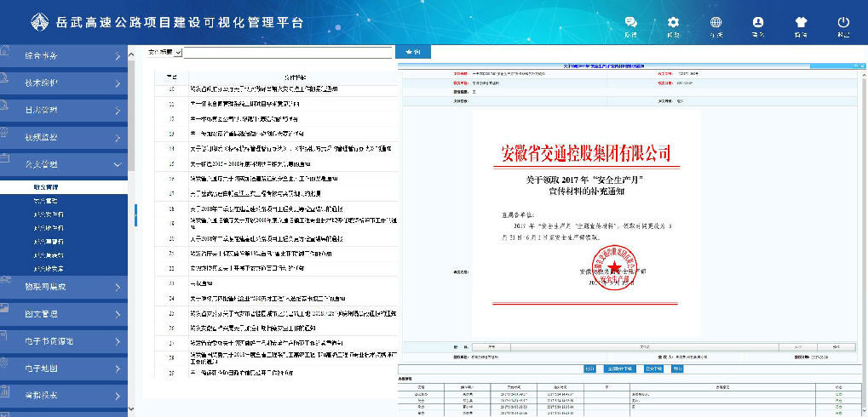Viewport: 868px width, 417px height.
Task: Open the chat bubble feedback icon in header
Action: pos(630,22)
